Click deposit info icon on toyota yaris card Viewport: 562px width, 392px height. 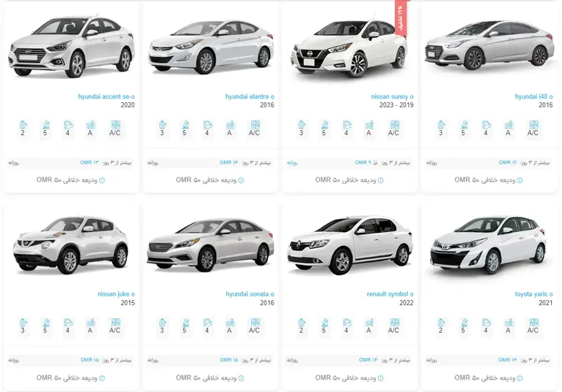click(520, 378)
